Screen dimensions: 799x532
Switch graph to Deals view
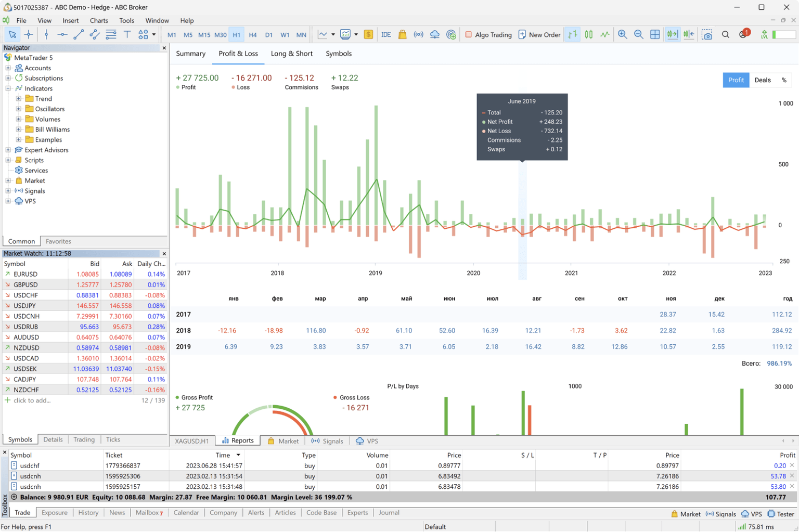762,80
